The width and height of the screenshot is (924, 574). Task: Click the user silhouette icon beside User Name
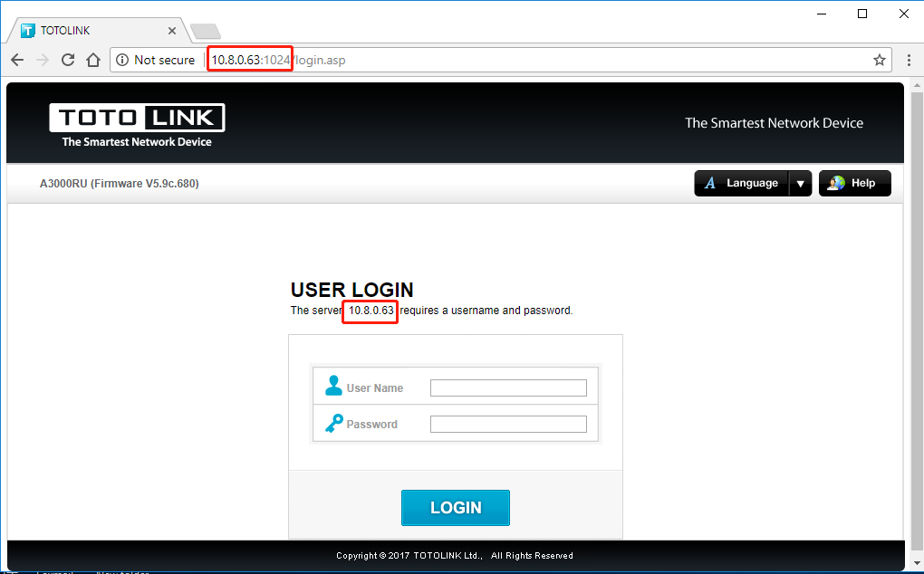(333, 386)
